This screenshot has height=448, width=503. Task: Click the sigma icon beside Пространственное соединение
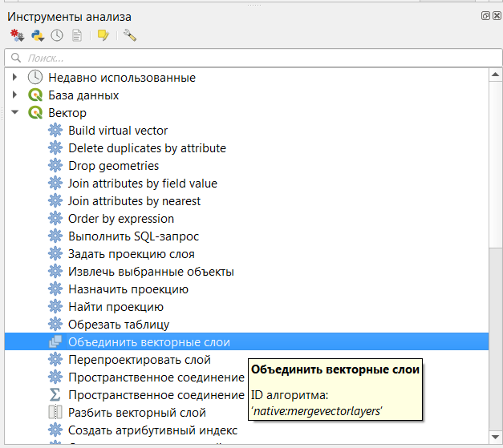coord(55,395)
